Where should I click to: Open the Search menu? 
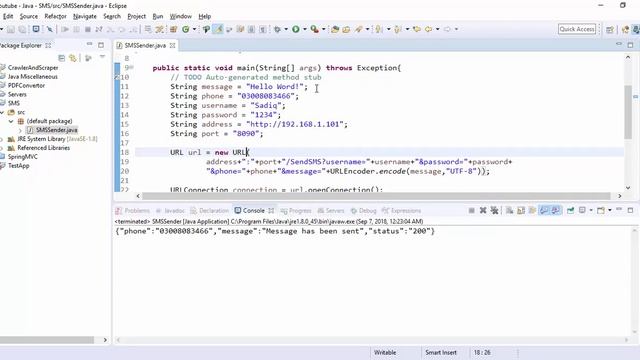[112, 16]
